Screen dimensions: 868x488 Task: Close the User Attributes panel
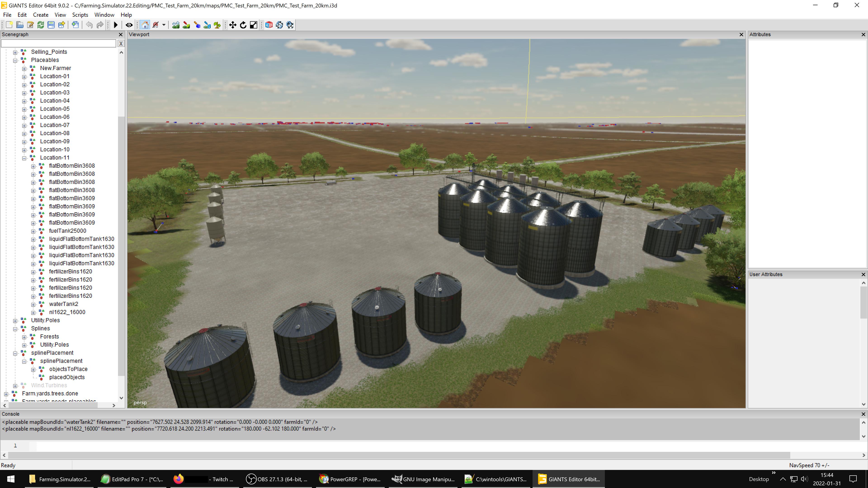(863, 274)
